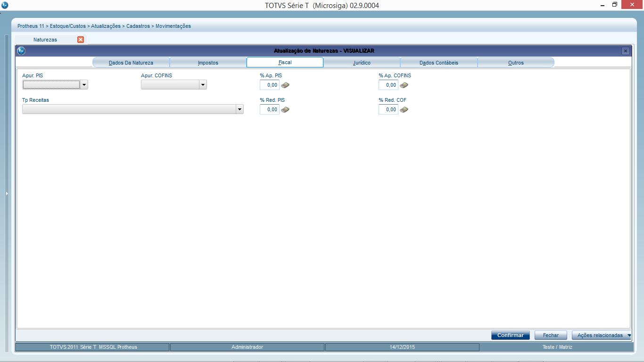This screenshot has width=644, height=362.
Task: Click the TOTVS logo in dialog title bar
Action: pyautogui.click(x=21, y=50)
